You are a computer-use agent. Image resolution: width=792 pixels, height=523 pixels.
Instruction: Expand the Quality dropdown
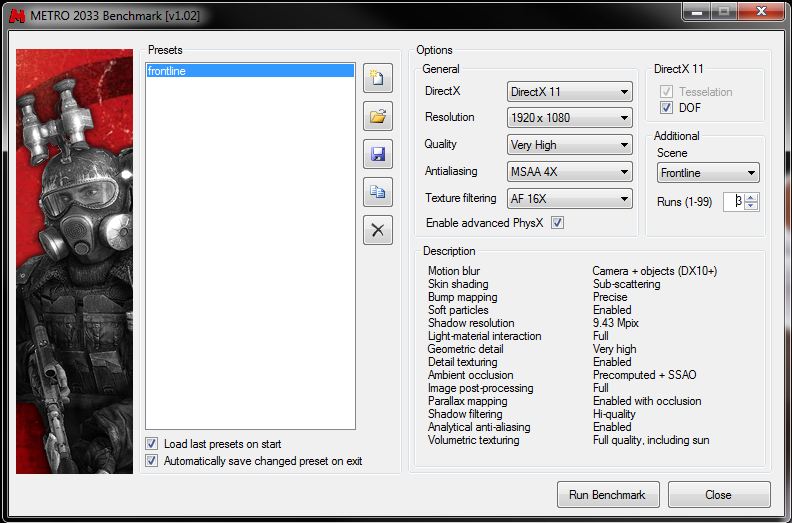(x=570, y=145)
